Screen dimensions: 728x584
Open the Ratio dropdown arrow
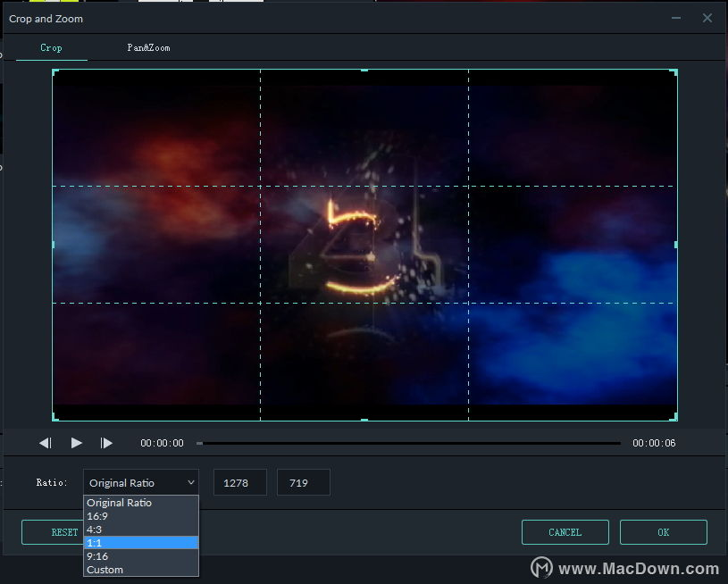[191, 482]
